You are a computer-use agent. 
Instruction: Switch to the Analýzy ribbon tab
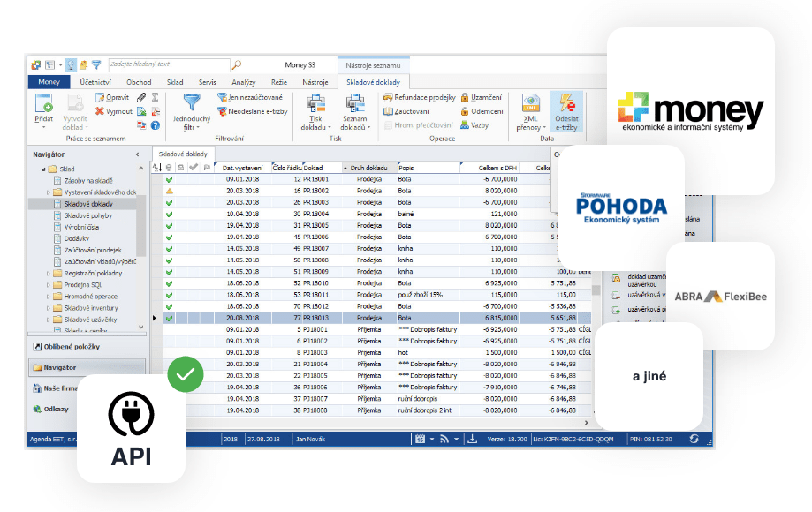click(x=243, y=82)
